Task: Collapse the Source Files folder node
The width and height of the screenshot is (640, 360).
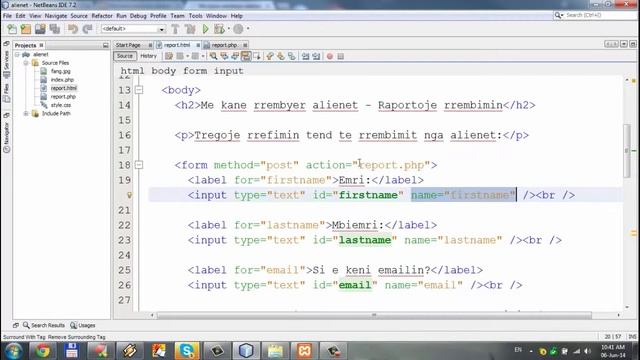Action: (26, 63)
